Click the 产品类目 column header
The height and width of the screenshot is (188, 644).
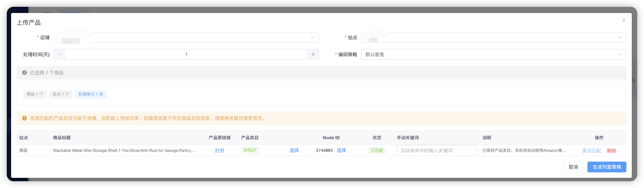250,138
